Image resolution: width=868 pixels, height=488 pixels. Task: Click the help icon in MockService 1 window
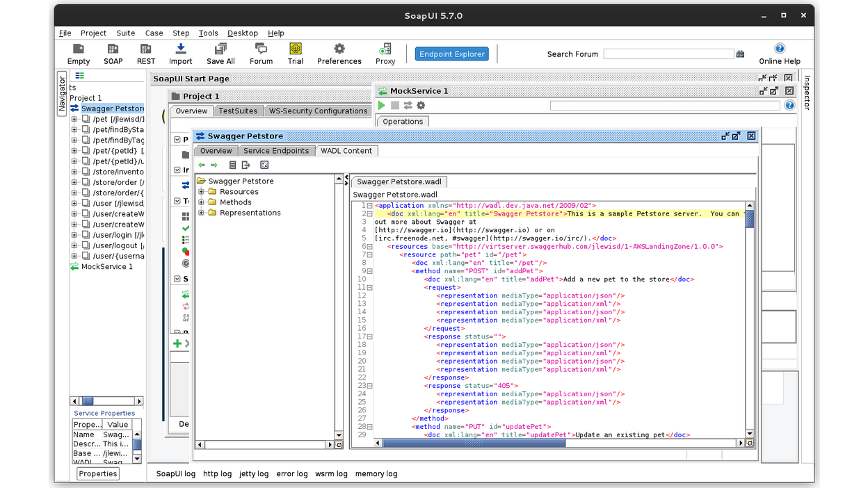(789, 106)
